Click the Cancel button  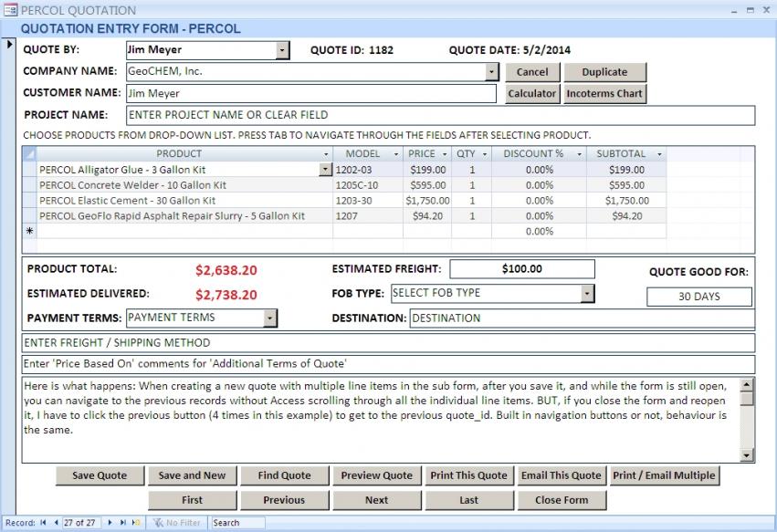pos(532,72)
